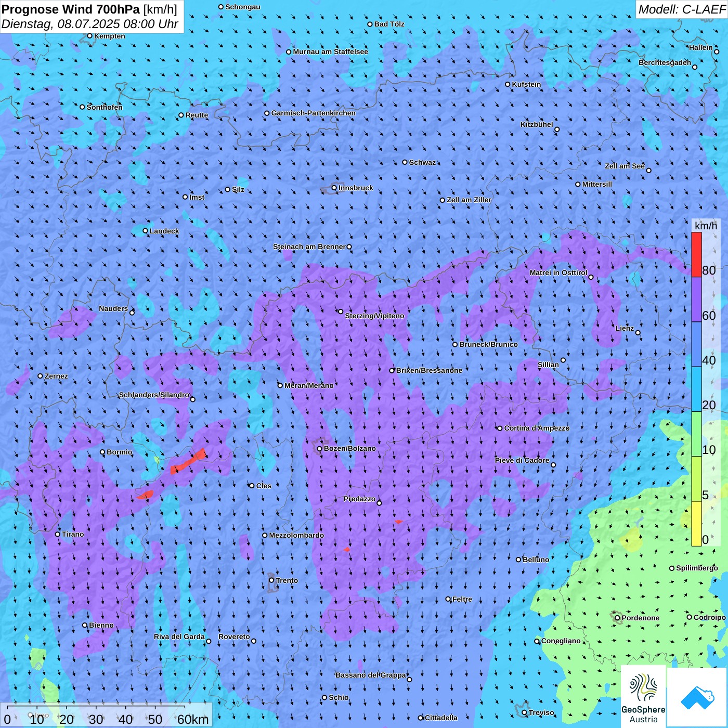
Task: Click the 'Murnau am Staffelsee' label
Action: point(331,51)
